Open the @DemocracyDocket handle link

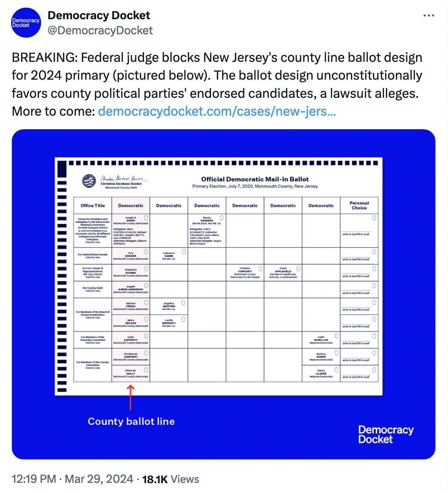100,31
